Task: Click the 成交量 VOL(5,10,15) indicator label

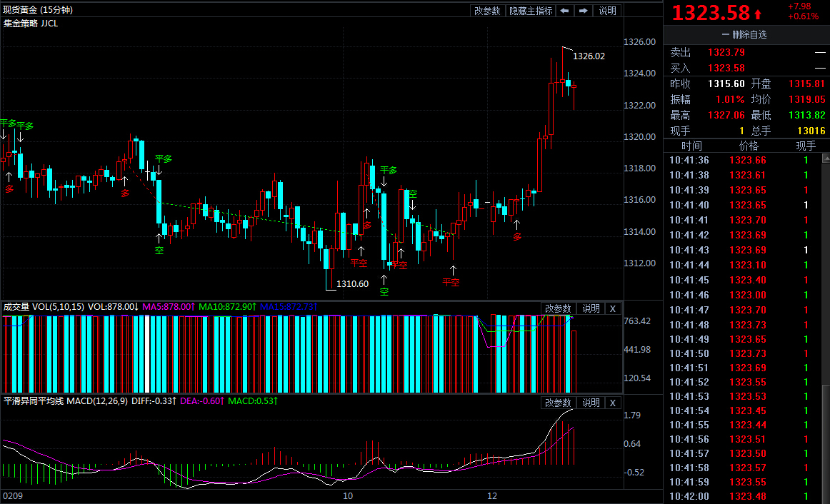Action: coord(44,307)
